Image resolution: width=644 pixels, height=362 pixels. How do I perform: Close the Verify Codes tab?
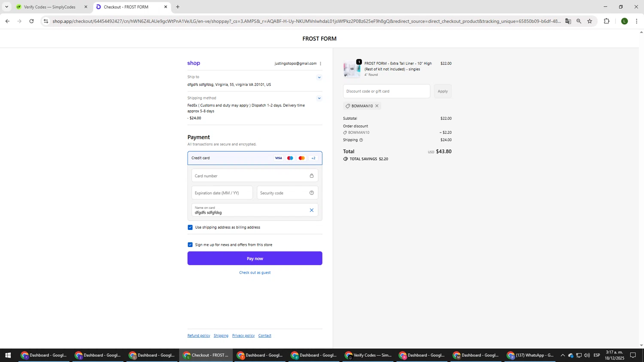point(86,7)
